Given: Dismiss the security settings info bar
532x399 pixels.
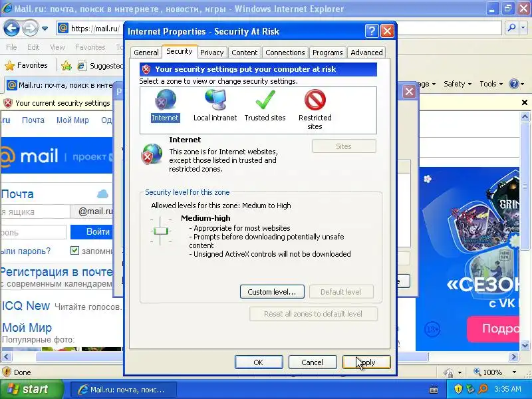Looking at the screenshot, I should (524, 102).
